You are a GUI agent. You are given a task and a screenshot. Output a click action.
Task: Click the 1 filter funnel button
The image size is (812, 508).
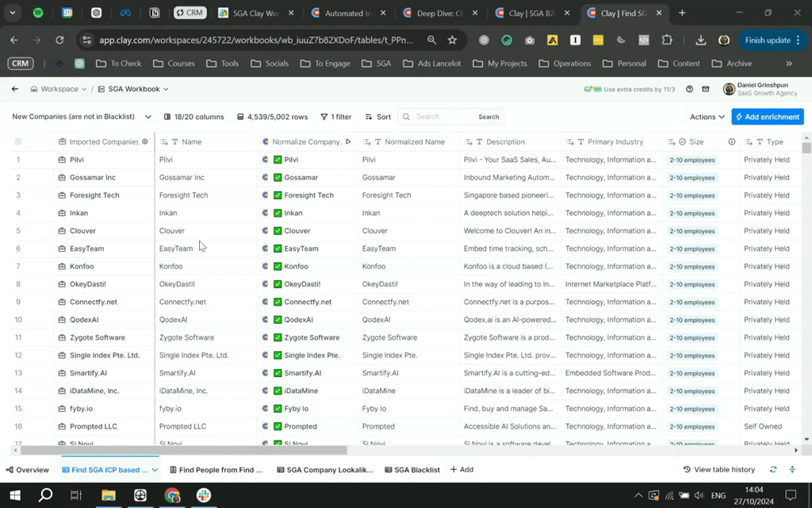coord(336,117)
